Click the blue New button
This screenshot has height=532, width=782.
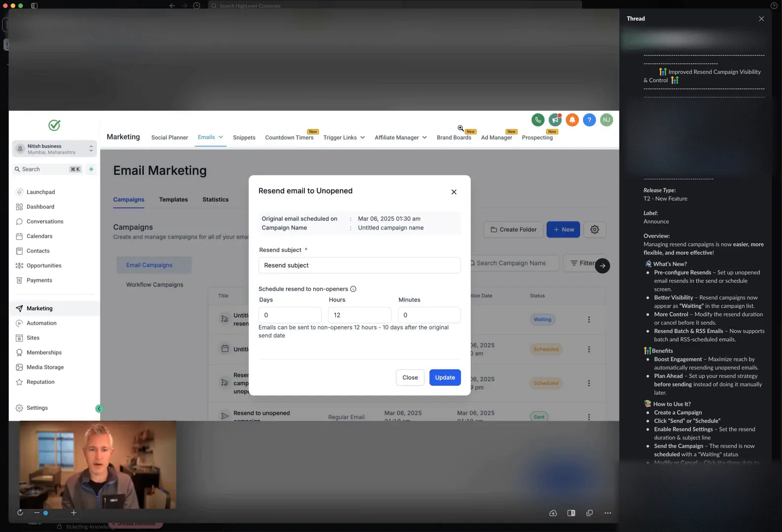pyautogui.click(x=563, y=230)
